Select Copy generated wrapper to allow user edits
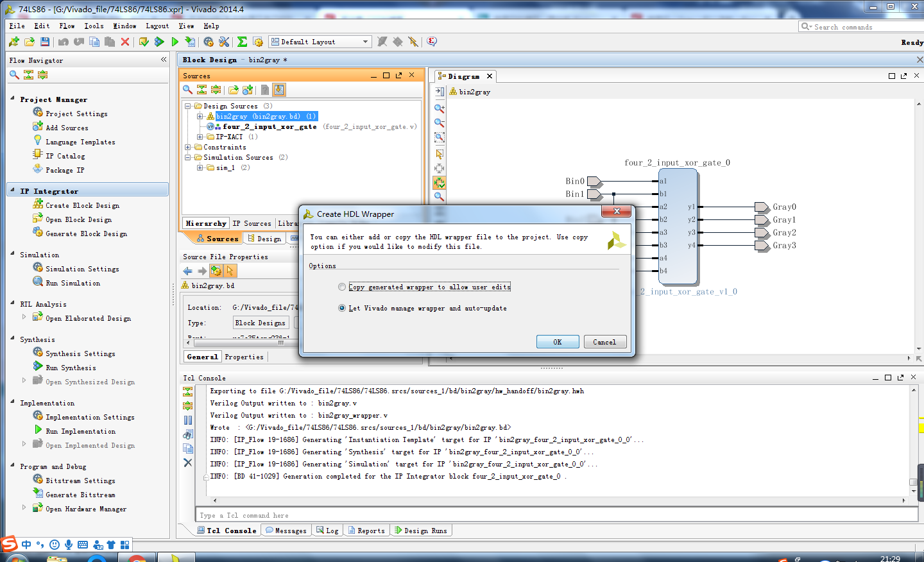The image size is (924, 562). click(342, 287)
